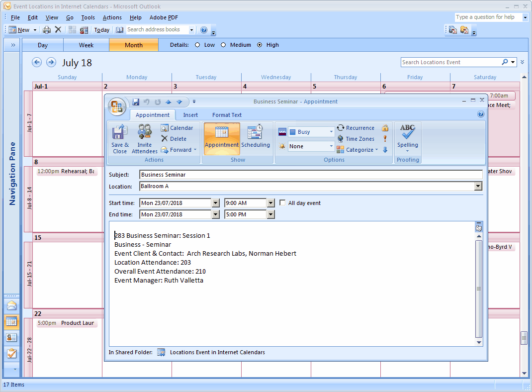Switch to the Week view tab

coord(86,45)
